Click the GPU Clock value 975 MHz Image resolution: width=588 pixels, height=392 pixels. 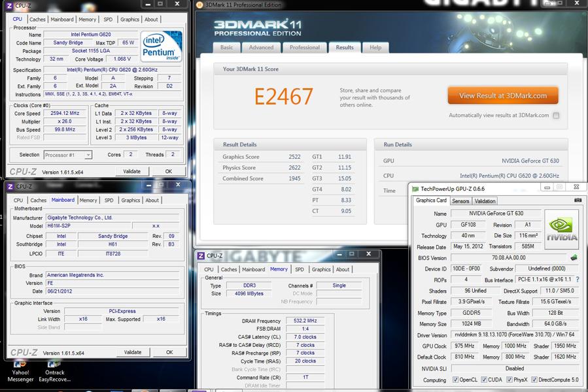point(464,346)
